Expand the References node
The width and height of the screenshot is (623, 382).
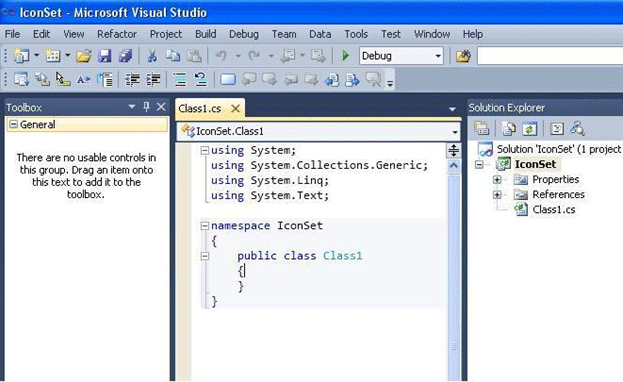(x=497, y=195)
